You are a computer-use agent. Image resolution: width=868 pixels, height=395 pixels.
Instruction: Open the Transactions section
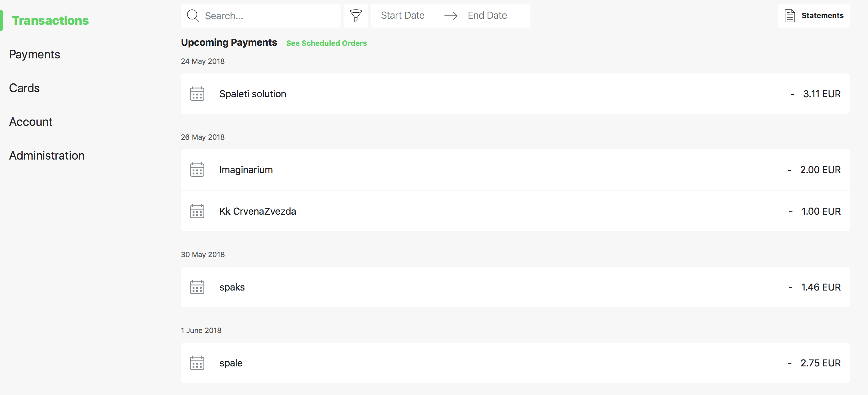[x=51, y=20]
